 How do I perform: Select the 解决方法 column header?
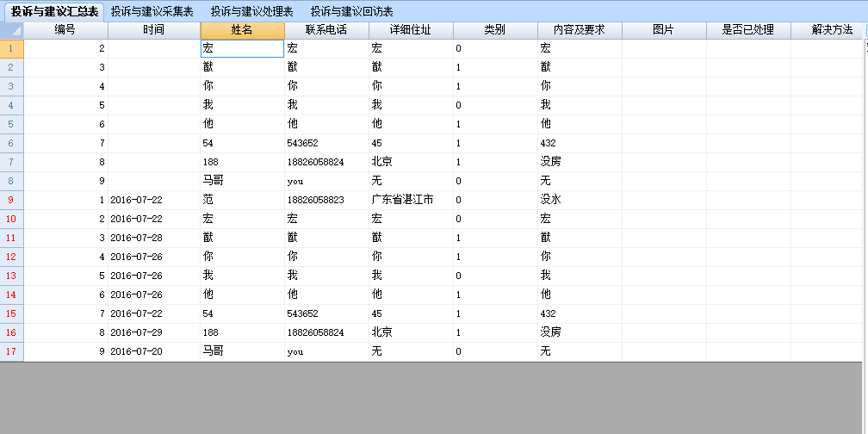[827, 30]
